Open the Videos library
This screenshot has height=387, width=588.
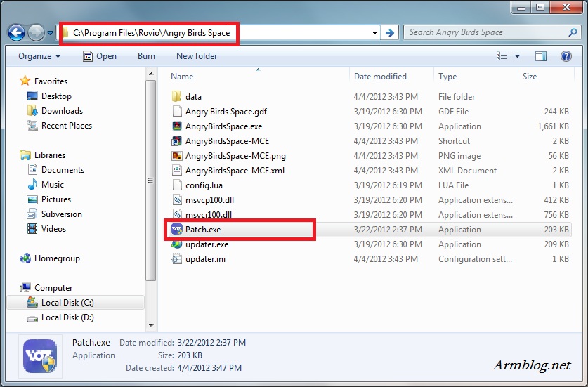coord(53,229)
